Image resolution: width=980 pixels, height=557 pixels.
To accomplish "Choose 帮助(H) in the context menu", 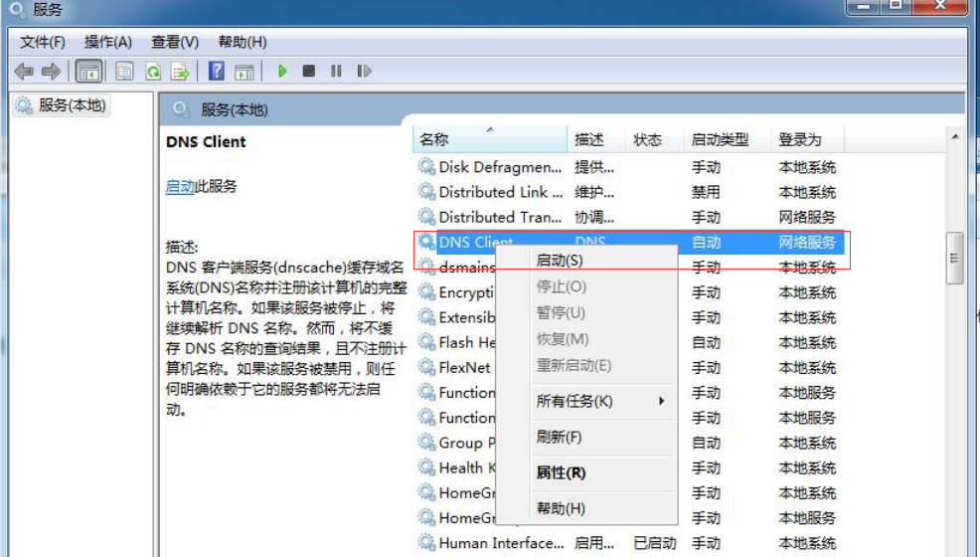I will [x=561, y=508].
